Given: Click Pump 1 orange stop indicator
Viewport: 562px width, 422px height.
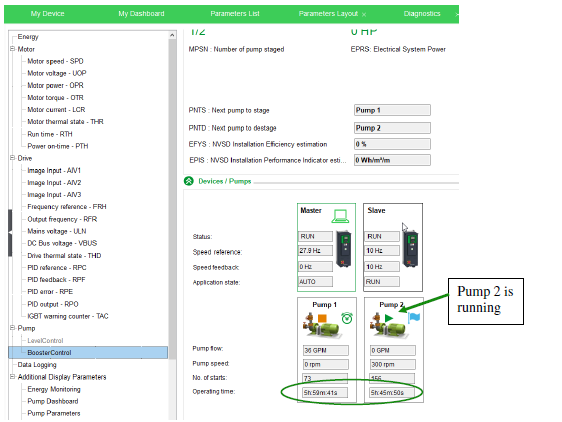Looking at the screenshot, I should point(322,318).
